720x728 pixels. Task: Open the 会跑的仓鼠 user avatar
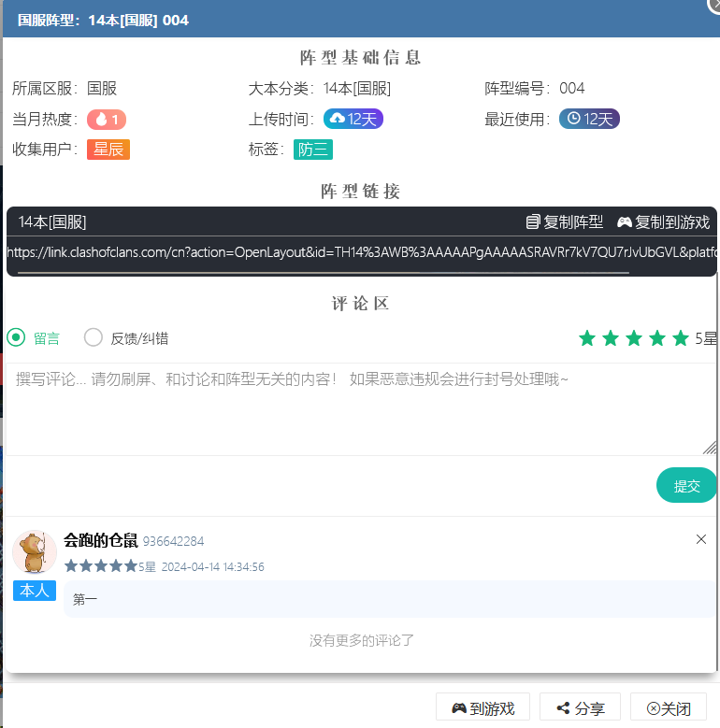tap(35, 551)
